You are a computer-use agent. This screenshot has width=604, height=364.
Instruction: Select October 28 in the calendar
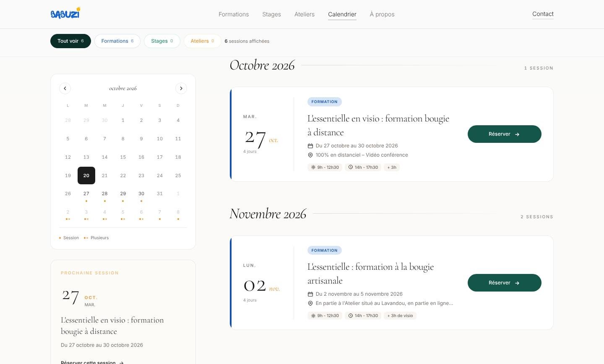point(105,194)
